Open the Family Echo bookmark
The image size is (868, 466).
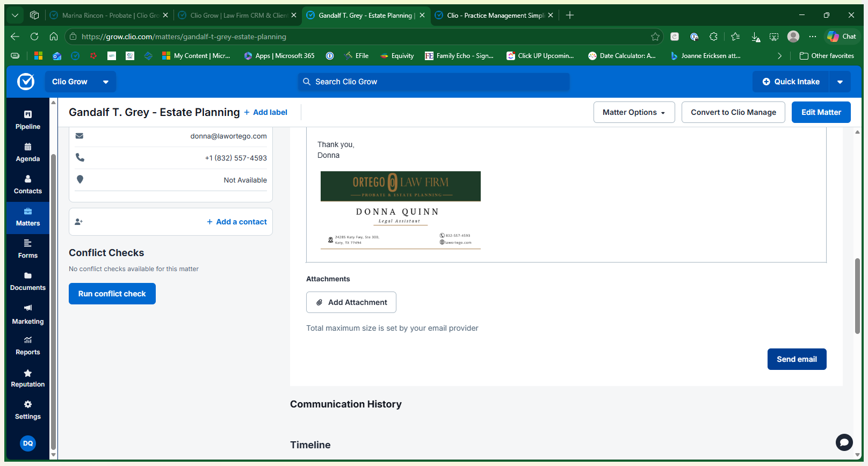click(459, 56)
